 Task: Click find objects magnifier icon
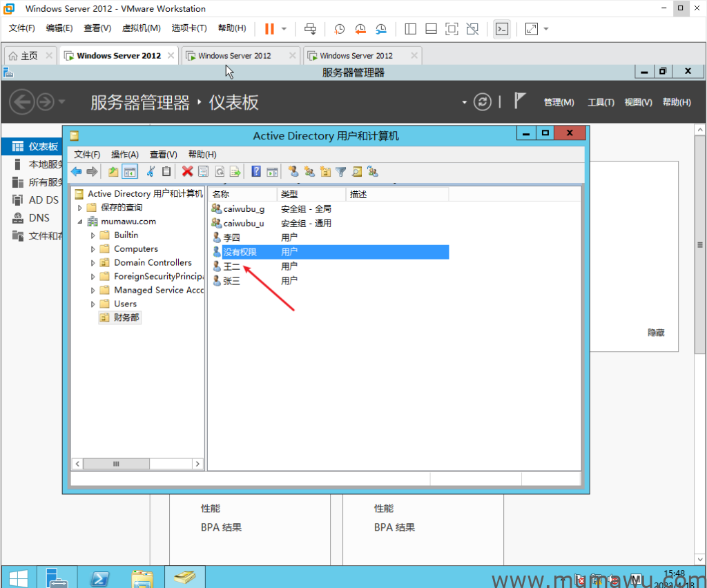357,172
